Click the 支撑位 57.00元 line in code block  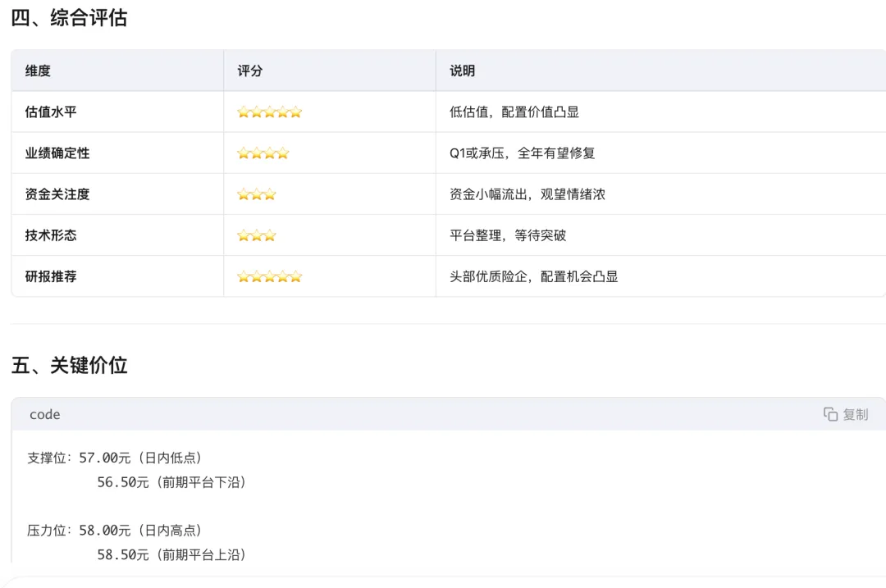click(115, 458)
